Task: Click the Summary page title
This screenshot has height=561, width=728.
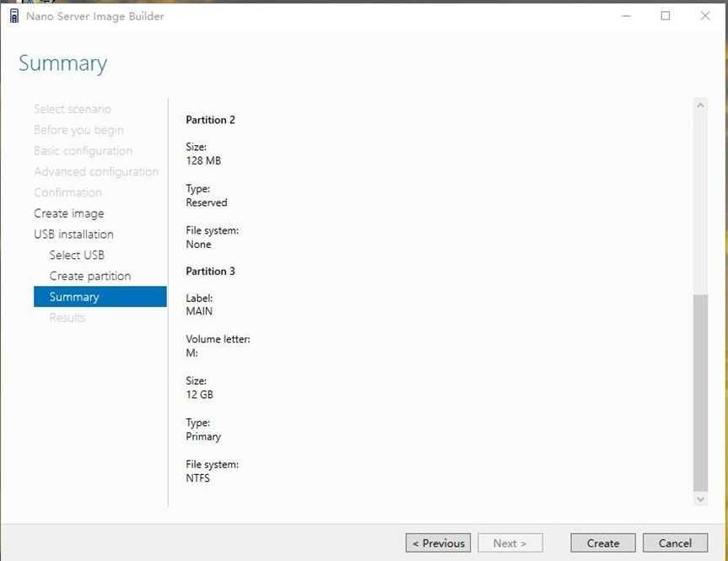Action: click(x=62, y=63)
